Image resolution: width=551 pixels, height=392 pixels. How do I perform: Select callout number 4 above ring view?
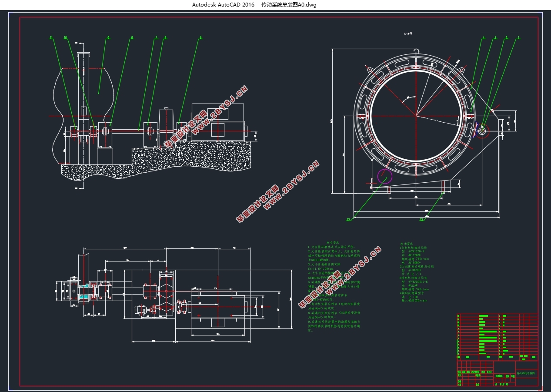[484, 38]
